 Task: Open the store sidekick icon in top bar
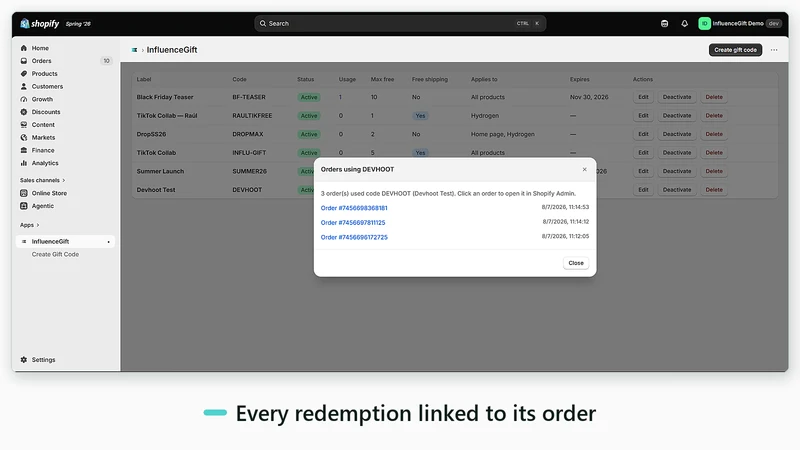tap(664, 23)
